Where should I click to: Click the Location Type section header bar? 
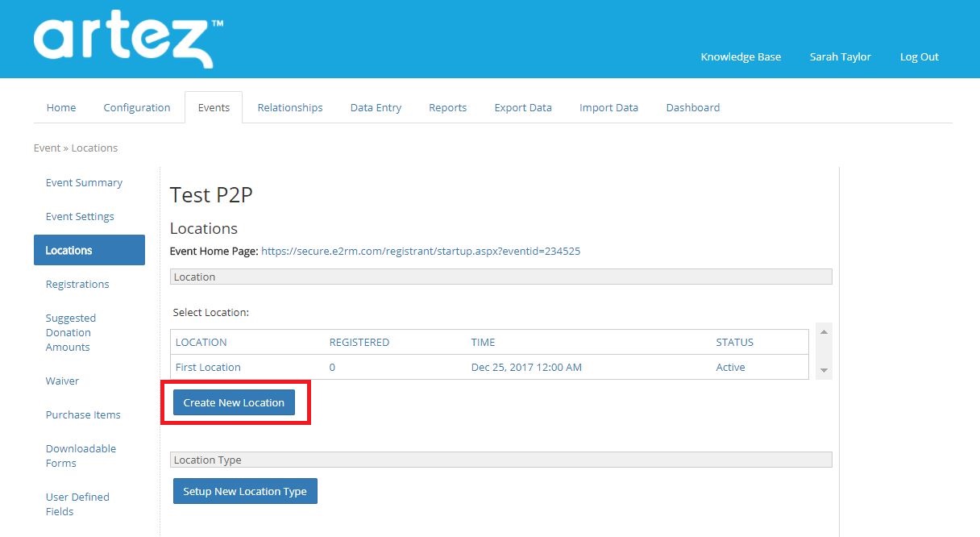(x=500, y=460)
